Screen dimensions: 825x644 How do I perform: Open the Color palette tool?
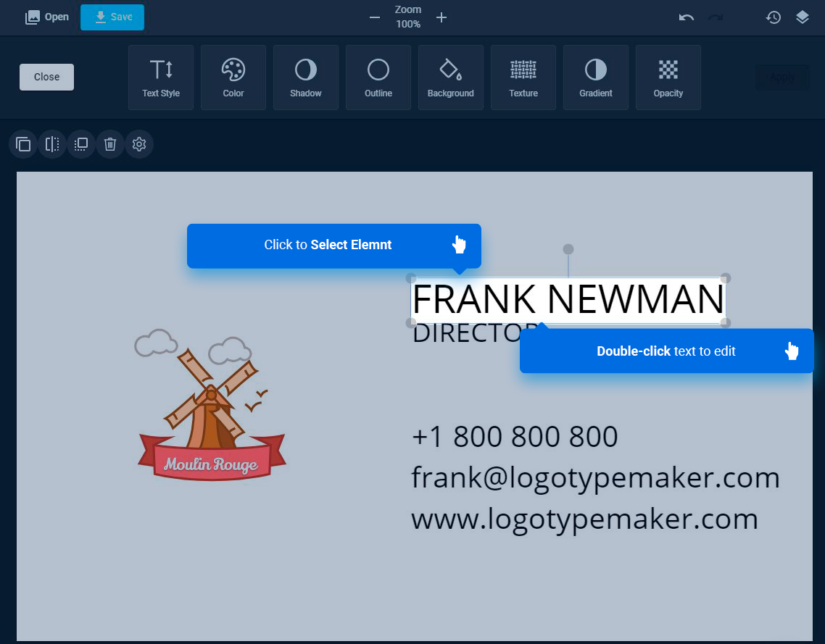(x=233, y=78)
